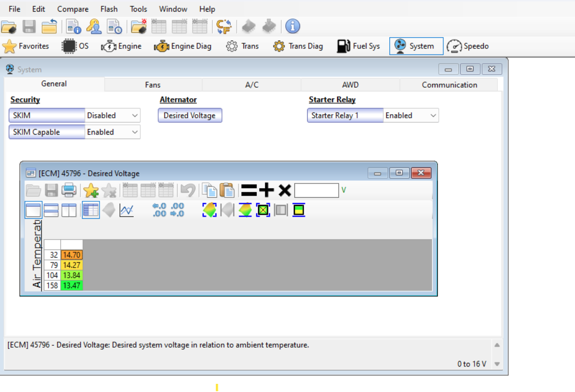The height and width of the screenshot is (392, 575).
Task: Open the SKIM dropdown showing Disabled
Action: (x=112, y=116)
